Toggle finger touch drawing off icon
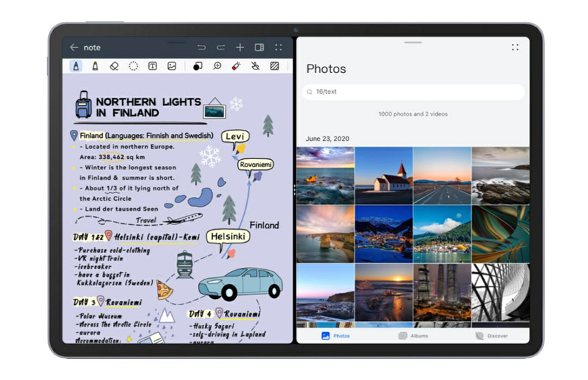This screenshot has width=588, height=380. pyautogui.click(x=255, y=67)
